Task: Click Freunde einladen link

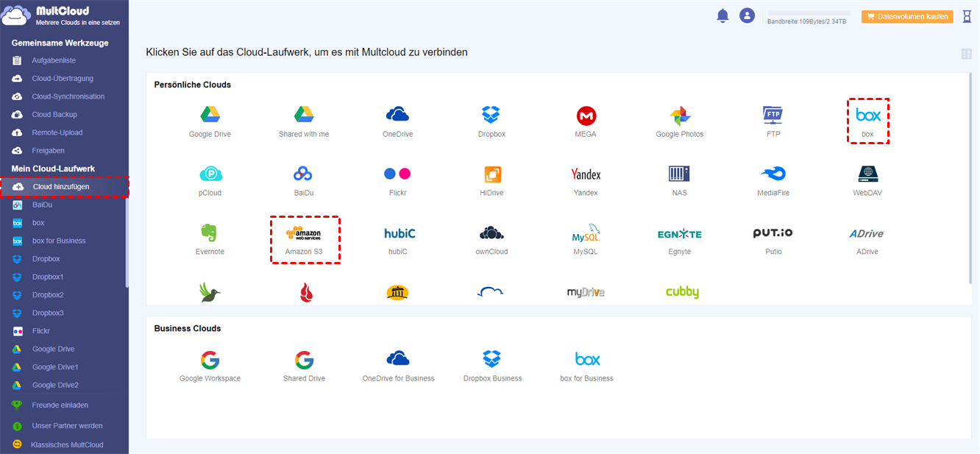Action: pyautogui.click(x=59, y=405)
